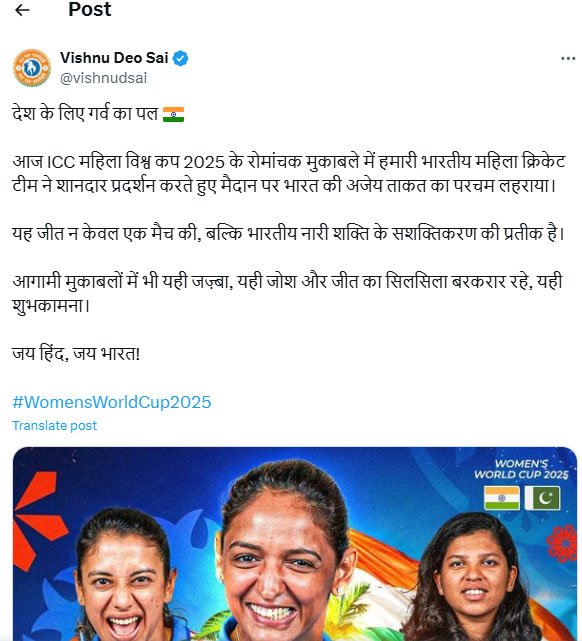Click Translate post
Screen dimensions: 582x641
coord(54,426)
